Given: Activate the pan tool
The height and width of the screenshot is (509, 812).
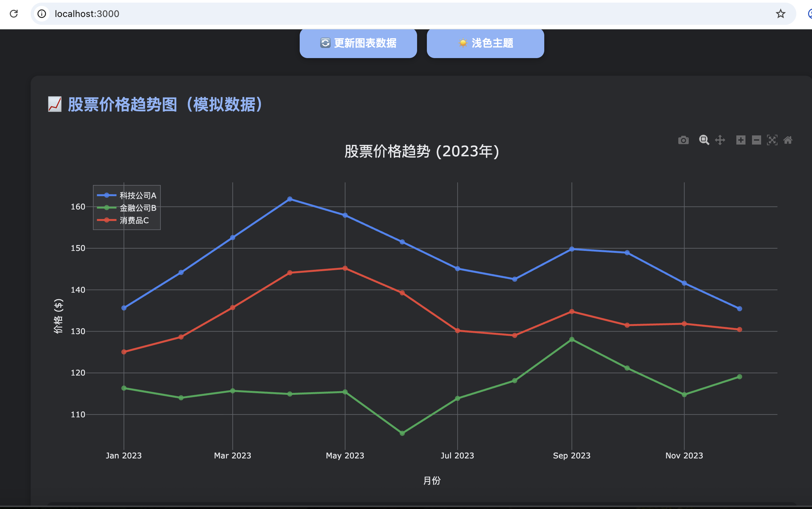Looking at the screenshot, I should pyautogui.click(x=720, y=140).
